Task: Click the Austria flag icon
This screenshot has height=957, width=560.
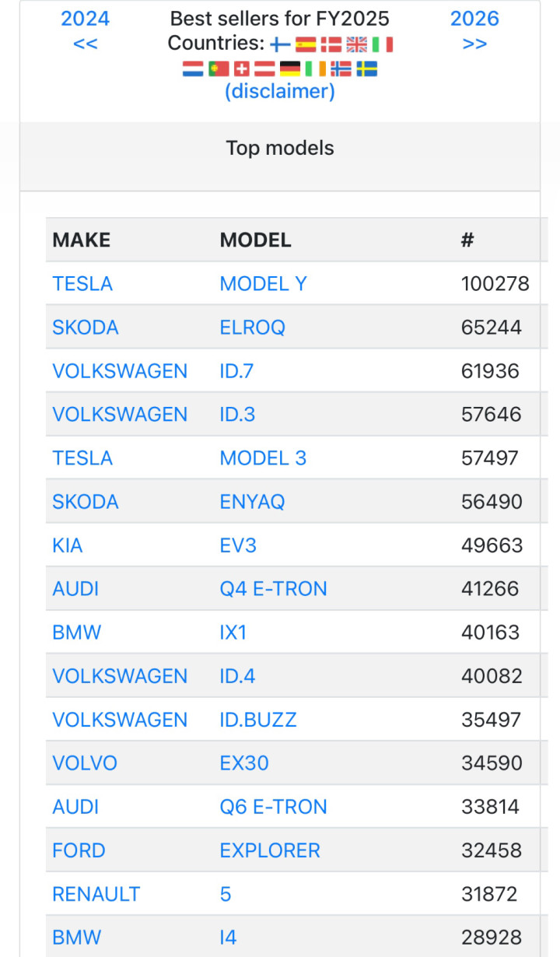Action: click(x=265, y=69)
